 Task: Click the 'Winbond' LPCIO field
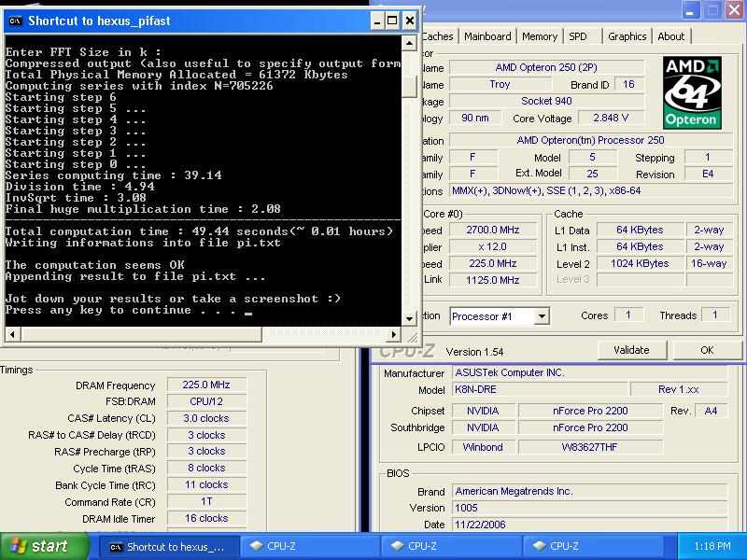pyautogui.click(x=483, y=447)
